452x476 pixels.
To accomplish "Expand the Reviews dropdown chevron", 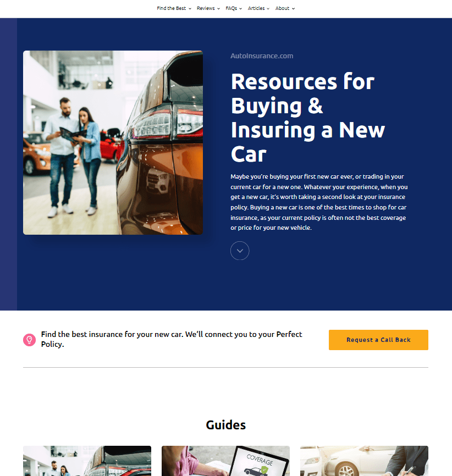I will click(218, 8).
